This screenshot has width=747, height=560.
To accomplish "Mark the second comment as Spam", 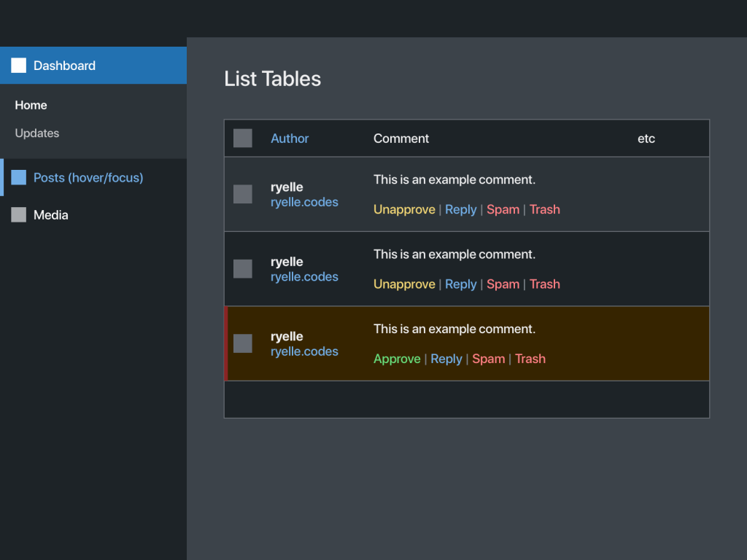I will point(503,284).
